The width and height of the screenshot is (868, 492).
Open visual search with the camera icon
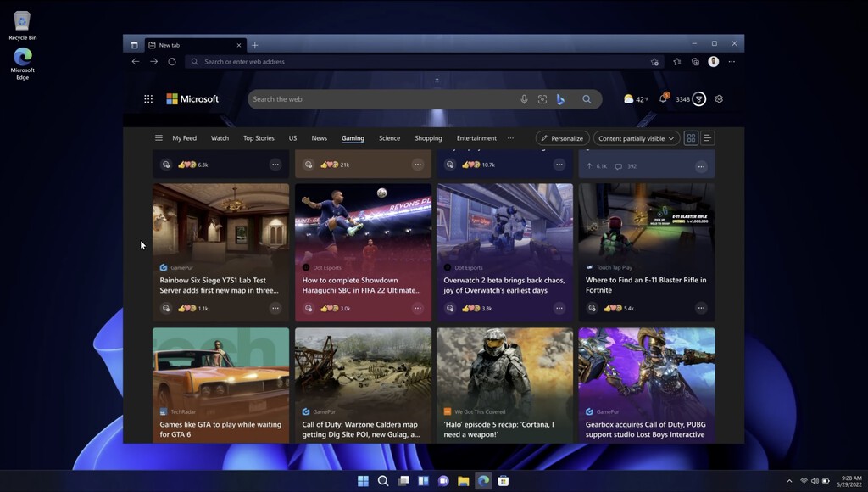point(542,99)
